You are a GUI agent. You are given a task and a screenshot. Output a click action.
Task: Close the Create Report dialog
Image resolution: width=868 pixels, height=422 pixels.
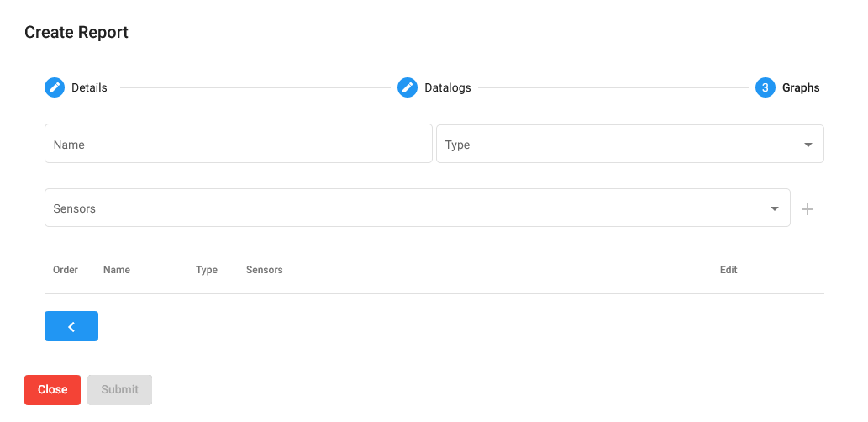[x=53, y=390]
